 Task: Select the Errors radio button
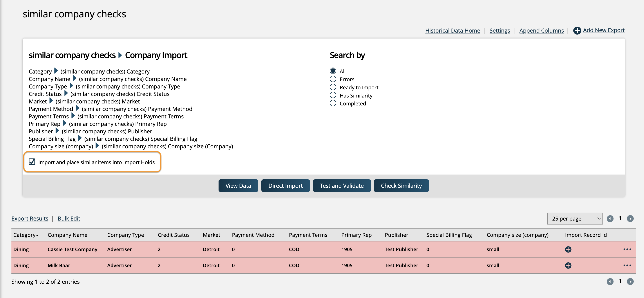click(x=333, y=79)
